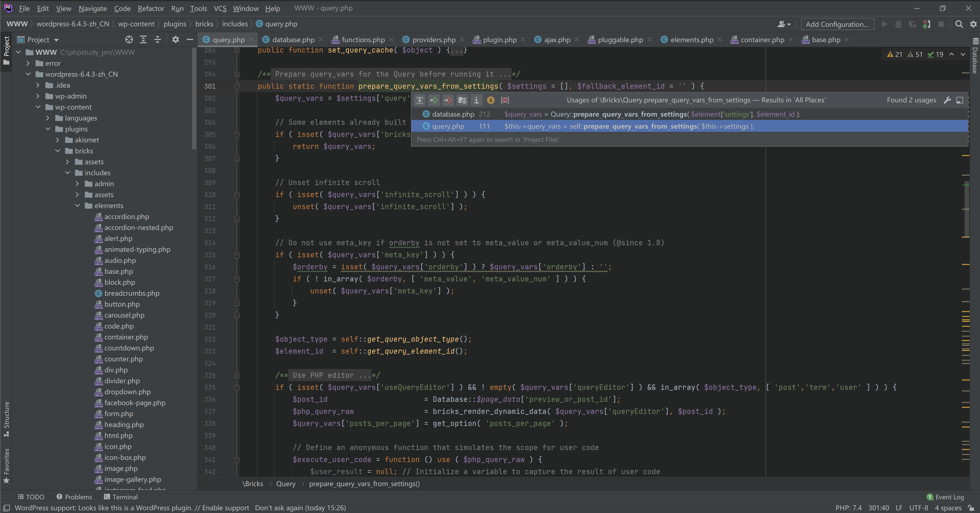The image size is (980, 513).
Task: Open the Event Log
Action: [945, 497]
